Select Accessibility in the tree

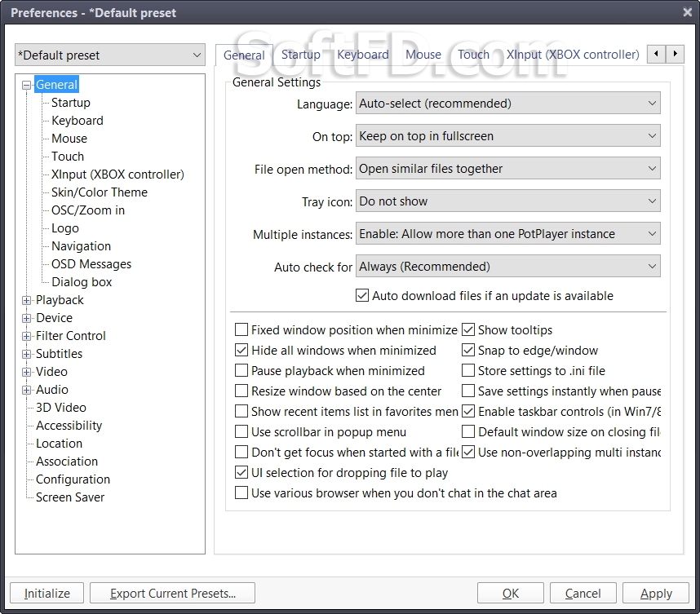tap(69, 426)
